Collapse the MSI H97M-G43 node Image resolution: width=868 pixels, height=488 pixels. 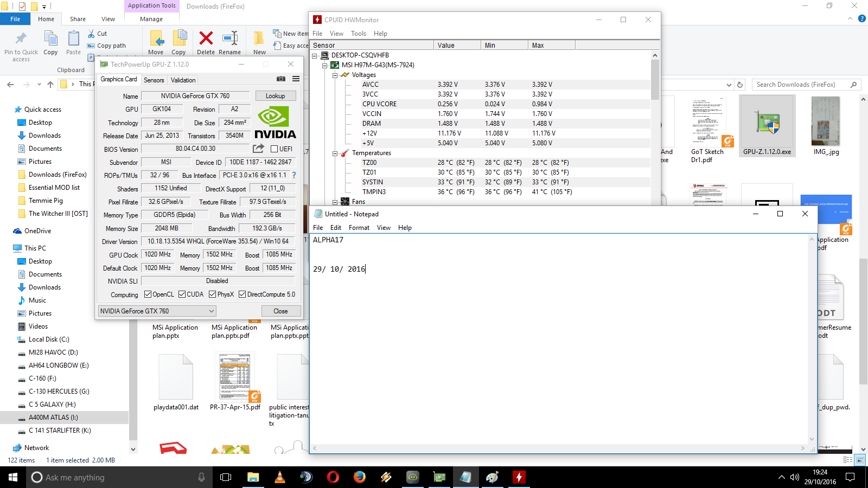pyautogui.click(x=324, y=65)
